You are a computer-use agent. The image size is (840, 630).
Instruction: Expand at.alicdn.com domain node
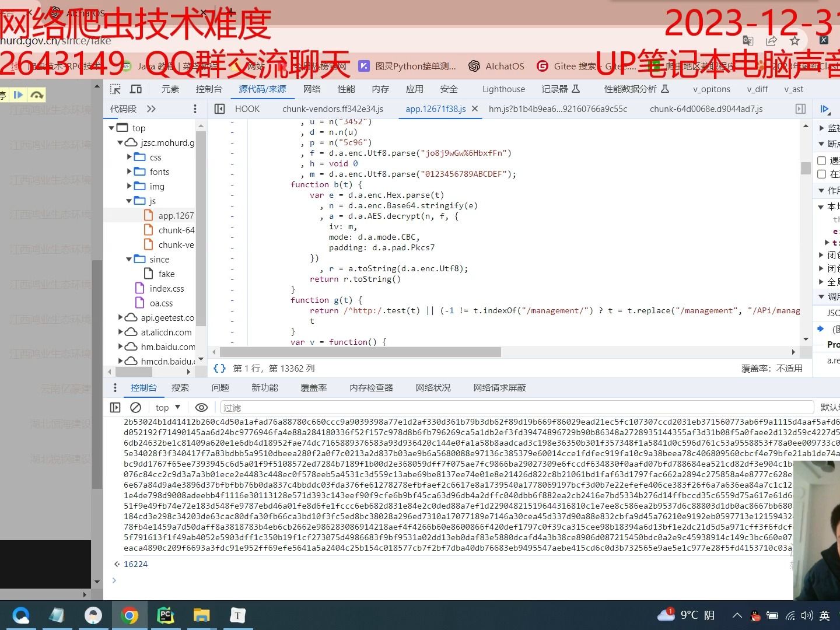coord(120,332)
